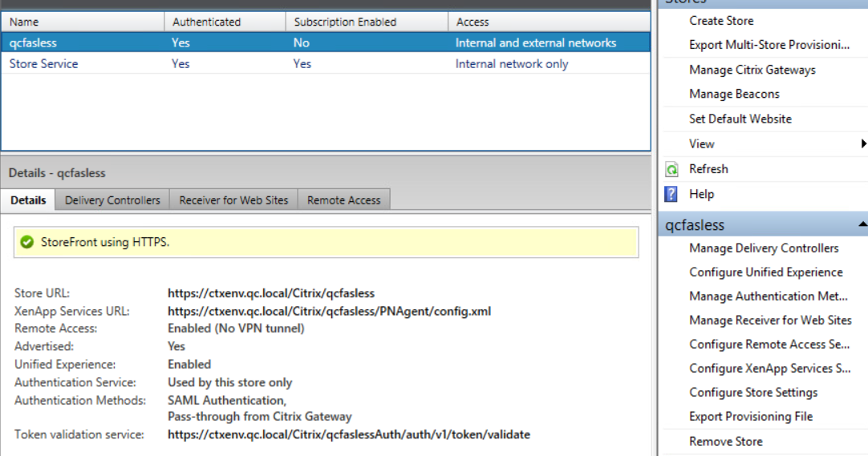Open Configure Unified Experience
The image size is (868, 456).
pos(765,272)
